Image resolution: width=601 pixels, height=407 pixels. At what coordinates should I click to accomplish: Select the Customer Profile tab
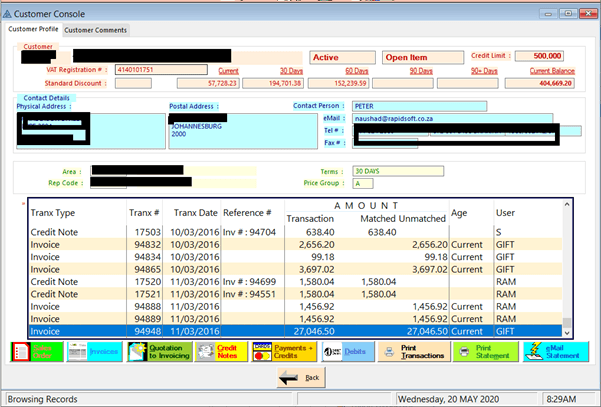click(x=33, y=29)
